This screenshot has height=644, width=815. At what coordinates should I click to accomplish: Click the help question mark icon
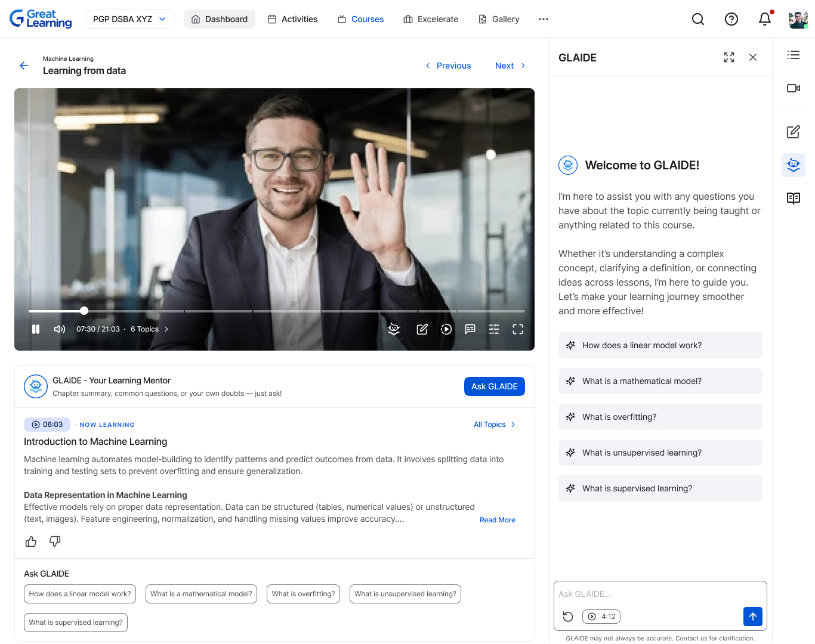(731, 19)
